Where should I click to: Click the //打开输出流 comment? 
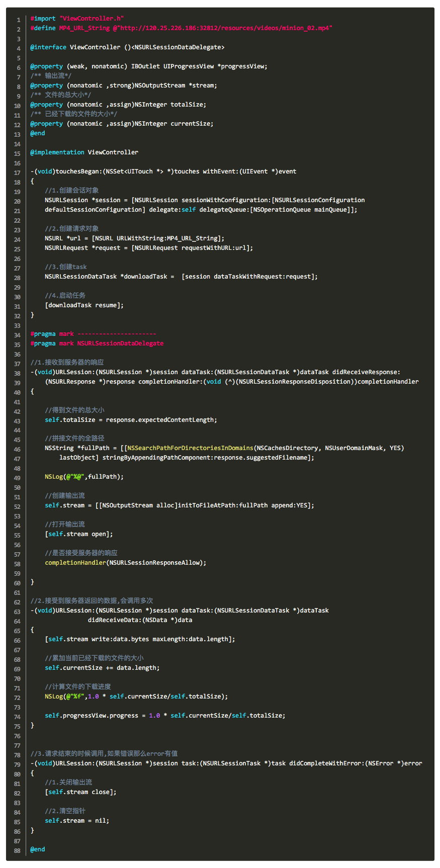point(65,525)
